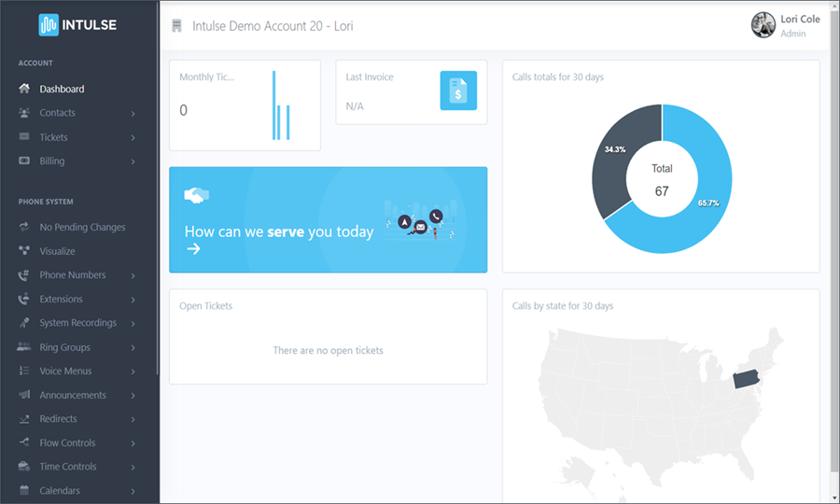Image resolution: width=840 pixels, height=504 pixels.
Task: Expand the Tickets submenu chevron
Action: (x=133, y=138)
